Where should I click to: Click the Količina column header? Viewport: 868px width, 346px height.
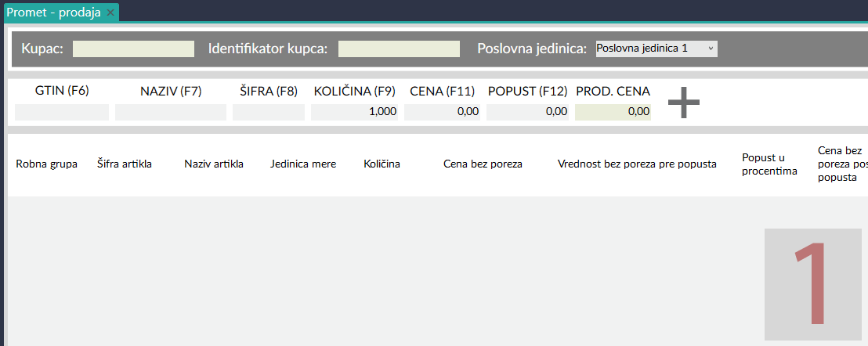point(382,164)
